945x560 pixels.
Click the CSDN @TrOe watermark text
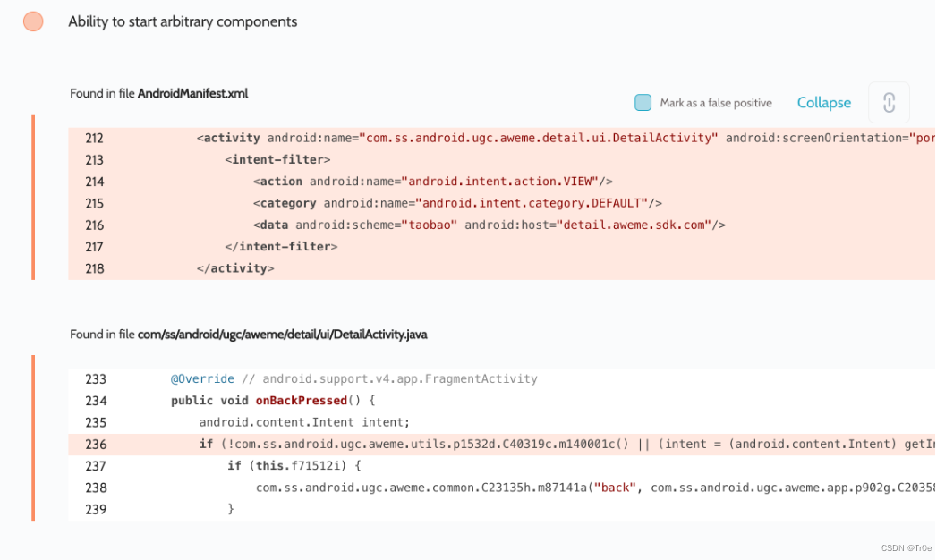tap(905, 547)
